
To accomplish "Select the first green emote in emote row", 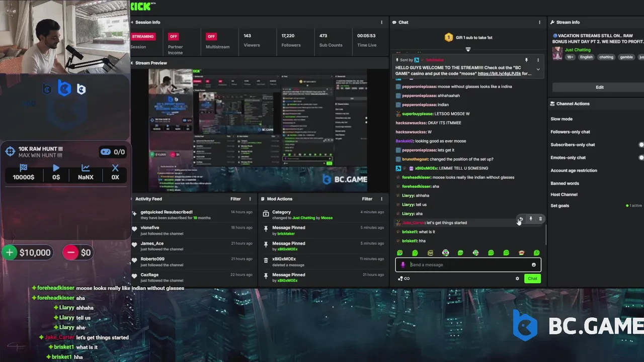I will tap(400, 253).
